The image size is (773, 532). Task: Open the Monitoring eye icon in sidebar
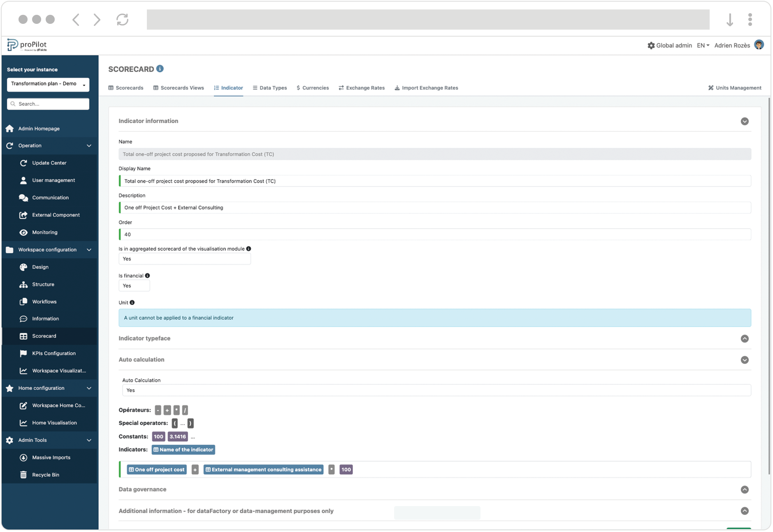[23, 232]
